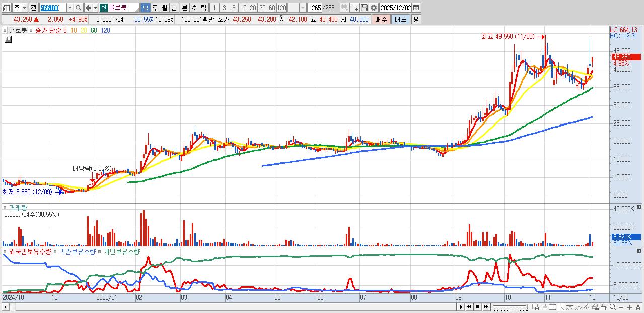Select the 30 interval button
The width and height of the screenshot is (644, 313).
(262, 8)
